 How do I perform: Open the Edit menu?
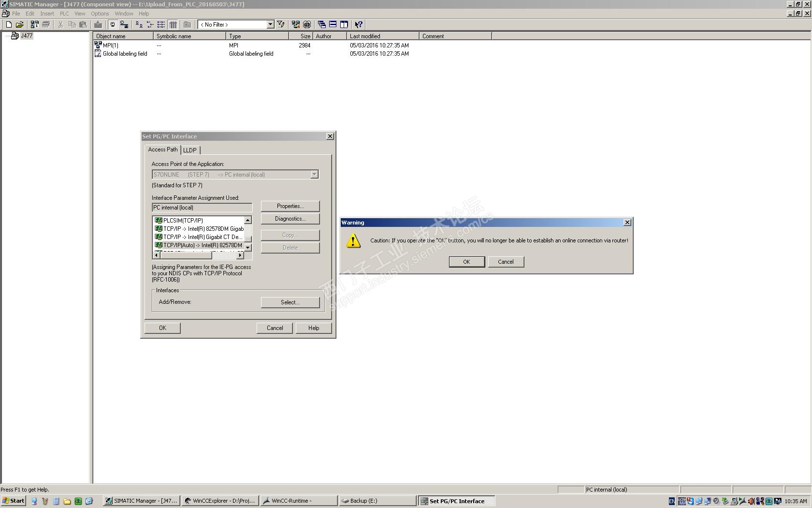[30, 14]
